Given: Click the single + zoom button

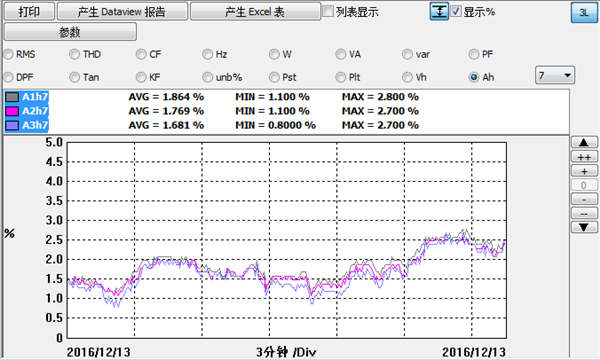Looking at the screenshot, I should tap(584, 171).
